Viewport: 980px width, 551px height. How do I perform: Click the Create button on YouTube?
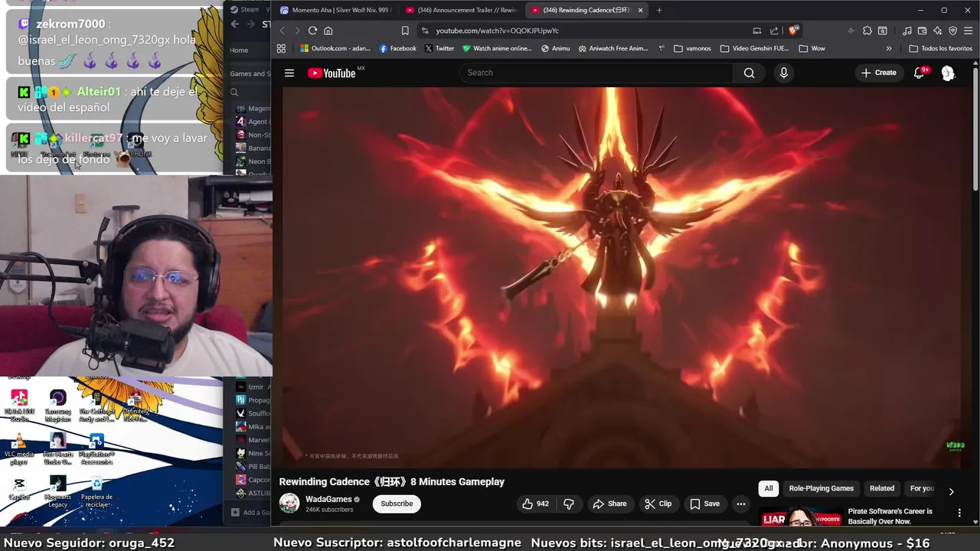[x=878, y=73]
